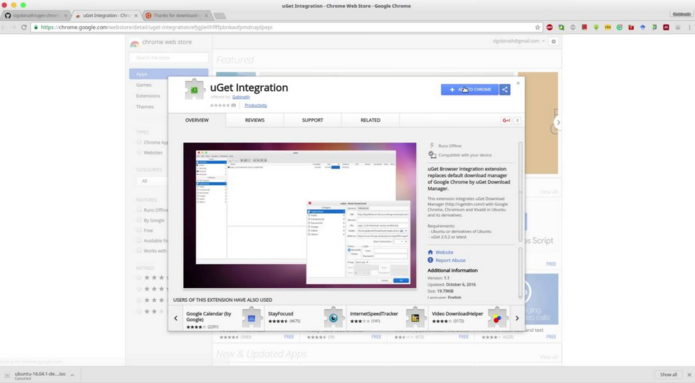Open the developer name link after 'offered by'
Viewport: 695px width, 383px height.
tap(241, 97)
